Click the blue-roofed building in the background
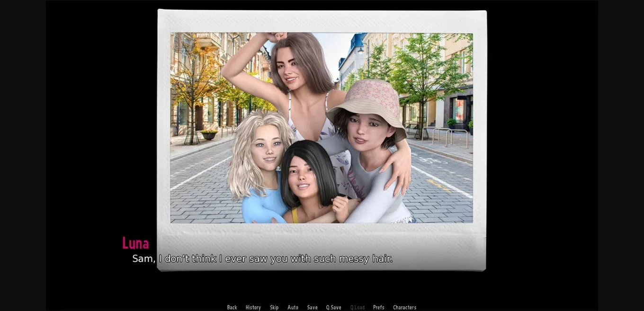This screenshot has height=311, width=644. (x=353, y=57)
